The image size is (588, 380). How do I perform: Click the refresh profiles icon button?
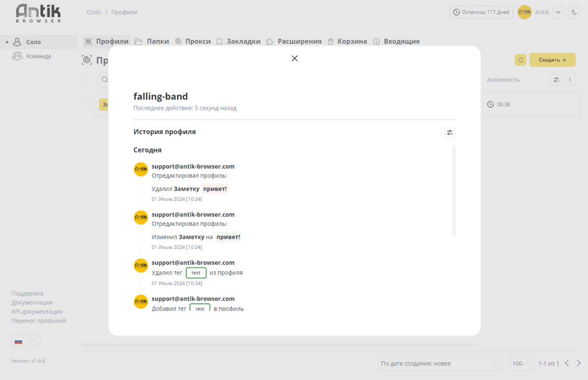[520, 60]
